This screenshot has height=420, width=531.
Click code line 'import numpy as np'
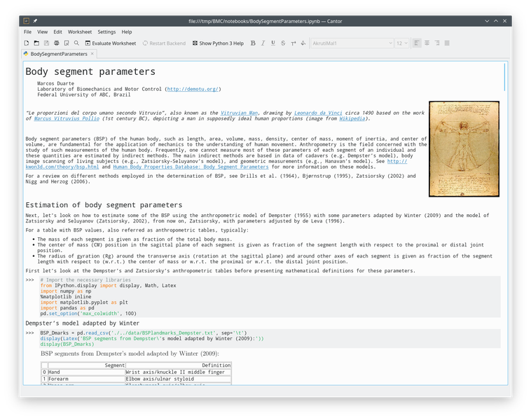[x=66, y=291]
